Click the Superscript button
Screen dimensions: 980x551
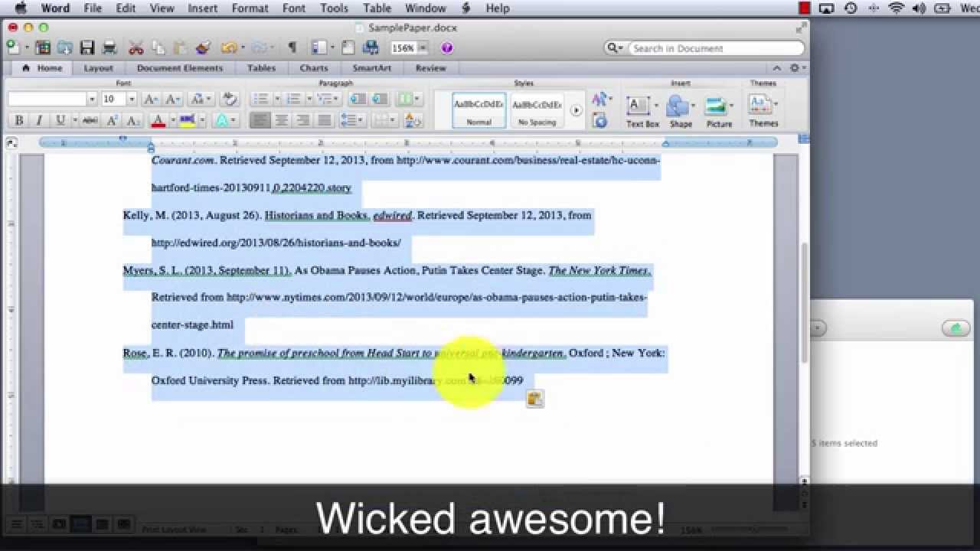[x=112, y=120]
